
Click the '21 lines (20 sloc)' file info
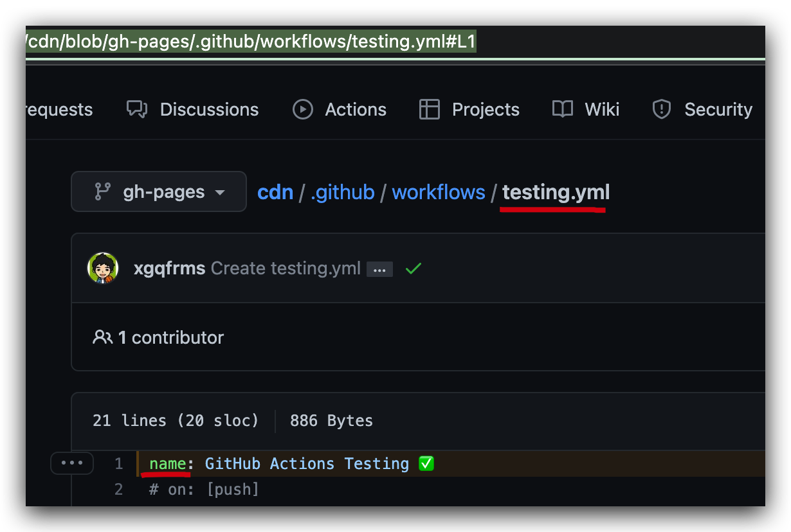tap(176, 421)
